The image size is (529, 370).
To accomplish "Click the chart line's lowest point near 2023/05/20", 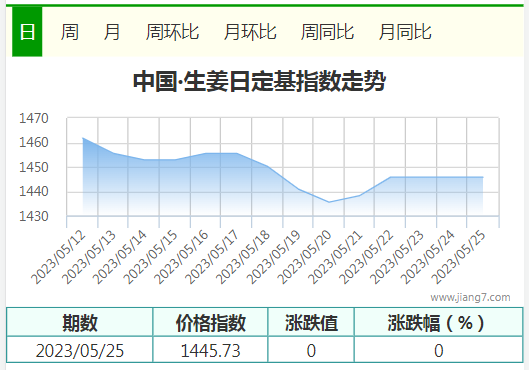I will 329,202.
